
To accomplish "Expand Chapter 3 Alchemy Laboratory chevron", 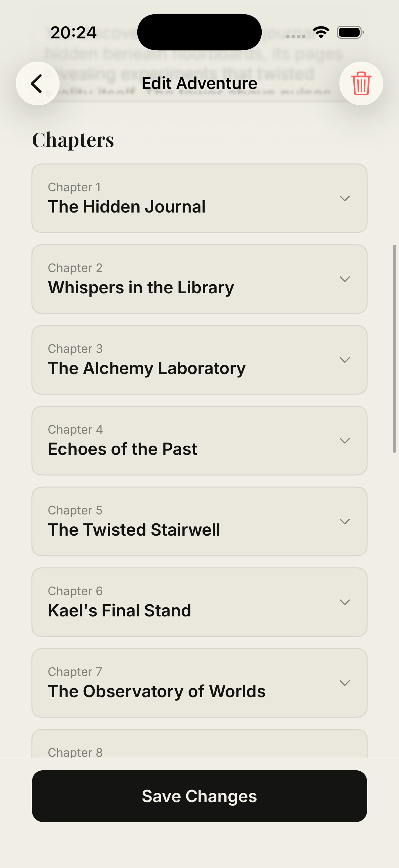I will (x=344, y=360).
